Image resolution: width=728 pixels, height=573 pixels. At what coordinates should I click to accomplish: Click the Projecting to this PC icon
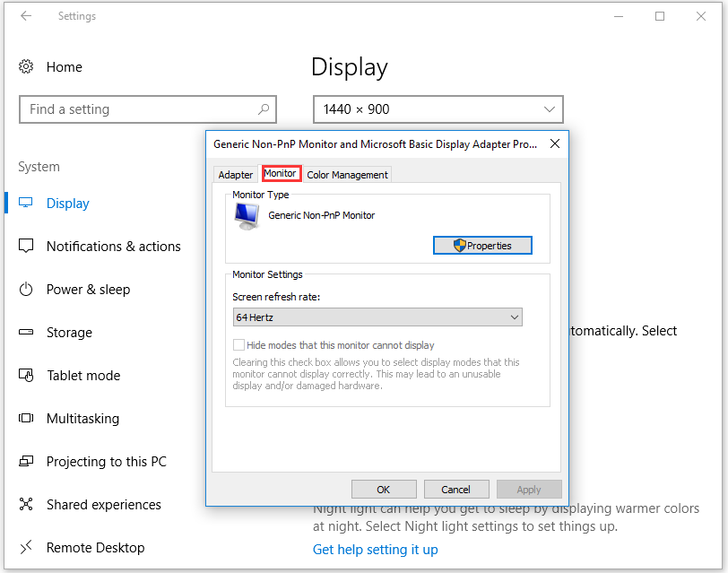point(26,461)
